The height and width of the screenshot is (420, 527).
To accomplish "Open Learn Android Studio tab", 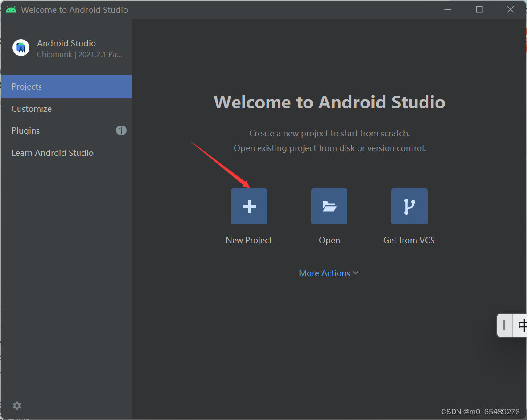I will (66, 153).
